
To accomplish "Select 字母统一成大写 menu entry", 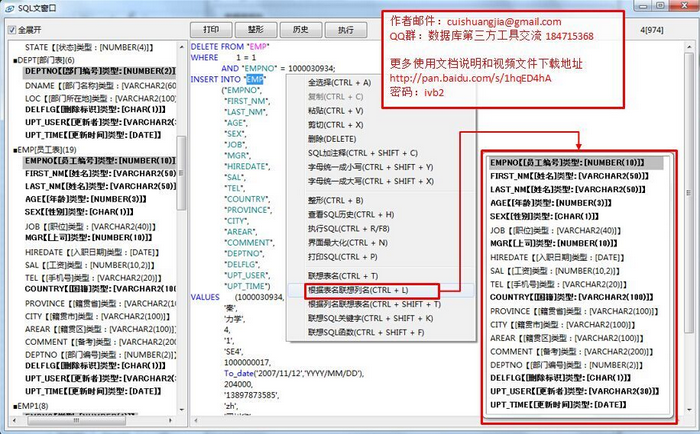I will pyautogui.click(x=371, y=181).
